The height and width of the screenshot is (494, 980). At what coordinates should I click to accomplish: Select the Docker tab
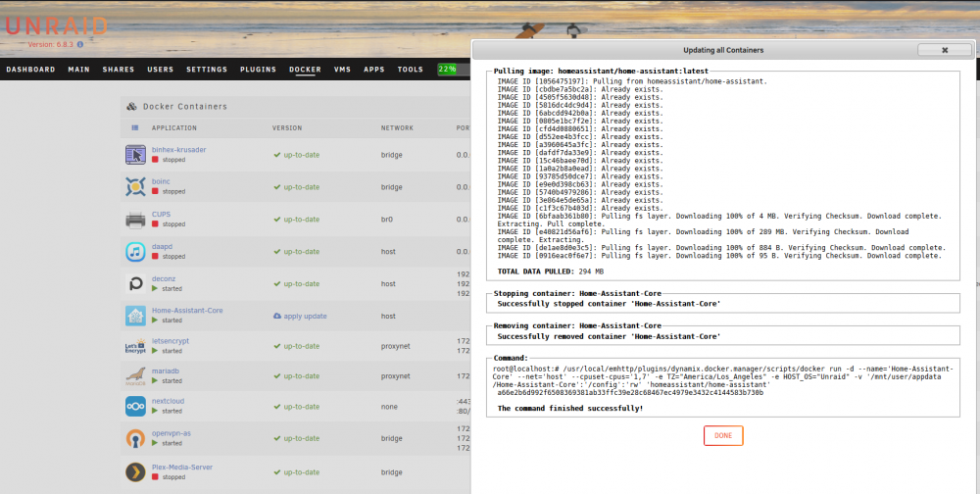pyautogui.click(x=305, y=70)
